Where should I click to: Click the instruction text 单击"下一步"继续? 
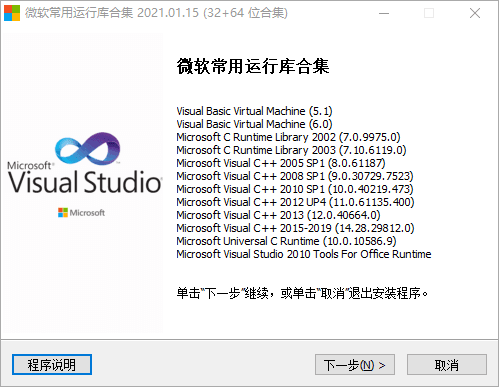(223, 293)
